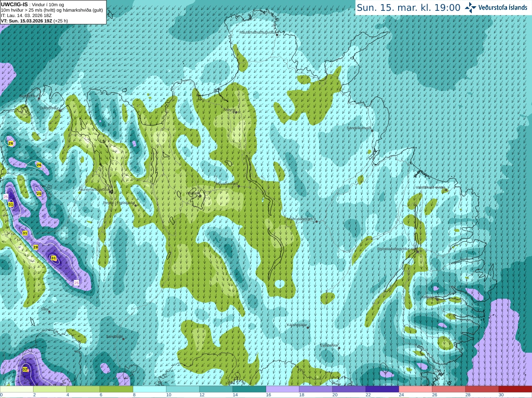Click the Ólafsfjörður station label

[49, 108]
